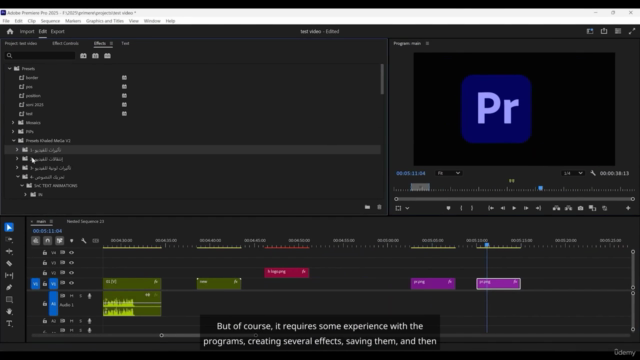Image resolution: width=640 pixels, height=360 pixels.
Task: Click the Home icon
Action: 10,31
